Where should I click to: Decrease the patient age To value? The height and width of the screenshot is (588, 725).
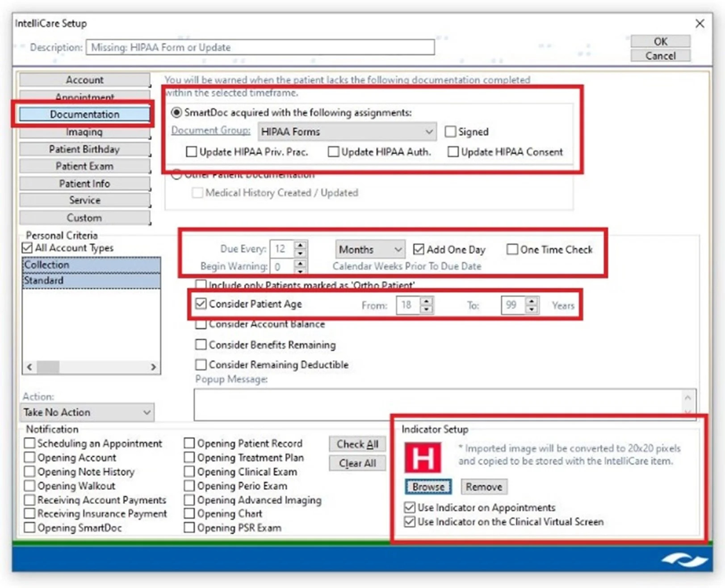(532, 309)
